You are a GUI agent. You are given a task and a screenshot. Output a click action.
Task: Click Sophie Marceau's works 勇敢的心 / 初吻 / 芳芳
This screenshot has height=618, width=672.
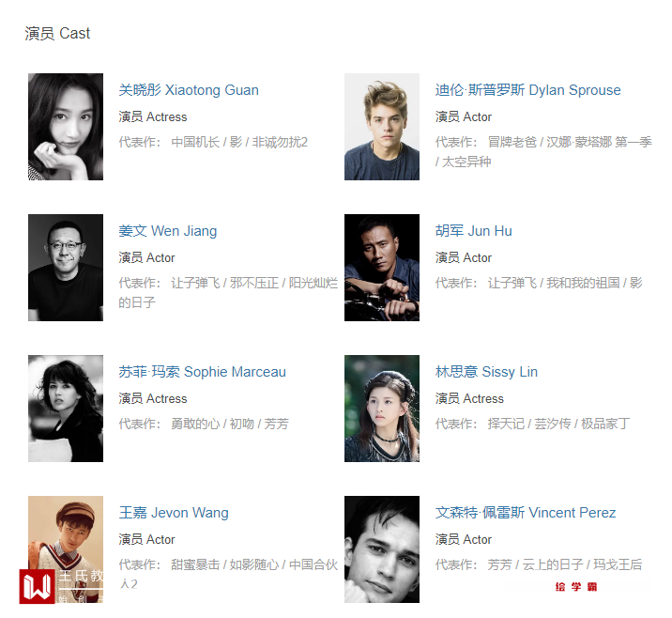230,425
